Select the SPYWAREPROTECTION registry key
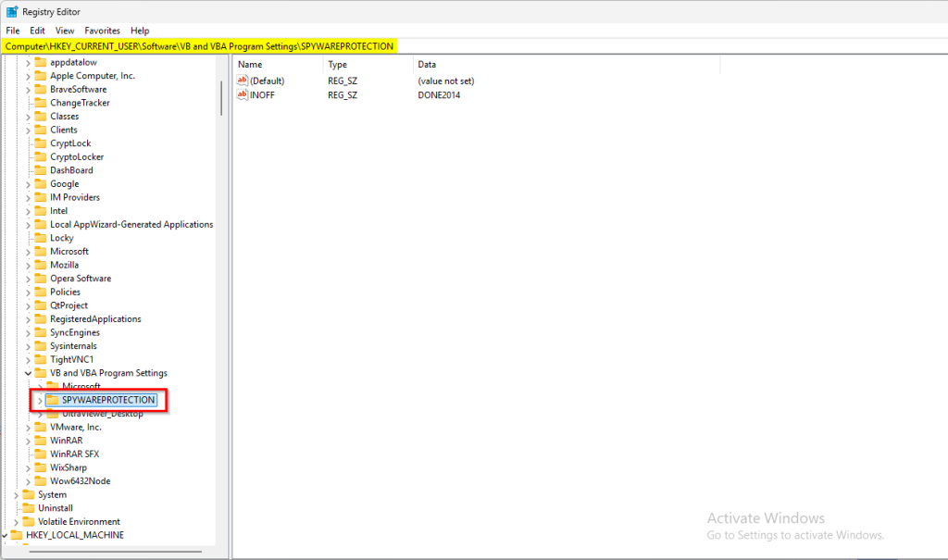 click(108, 400)
